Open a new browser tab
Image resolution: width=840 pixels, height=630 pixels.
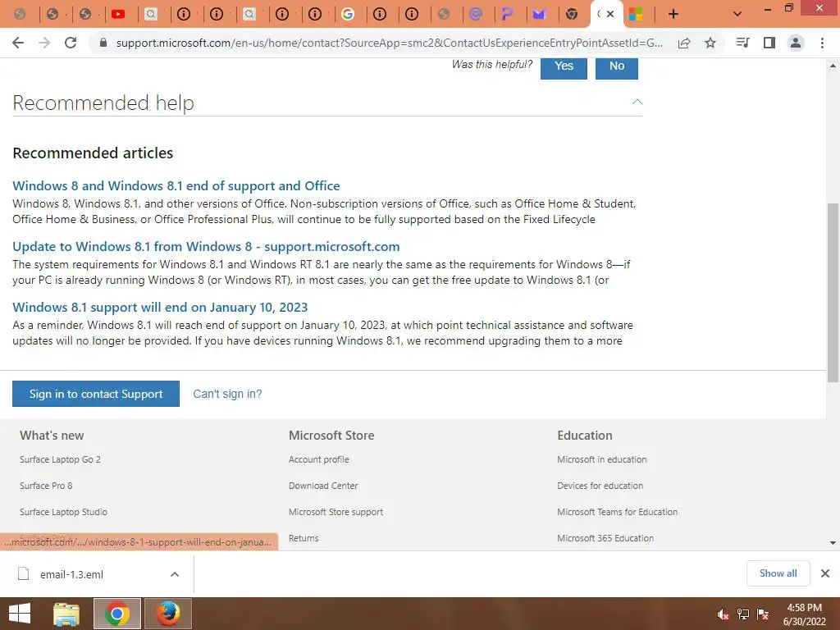[673, 15]
